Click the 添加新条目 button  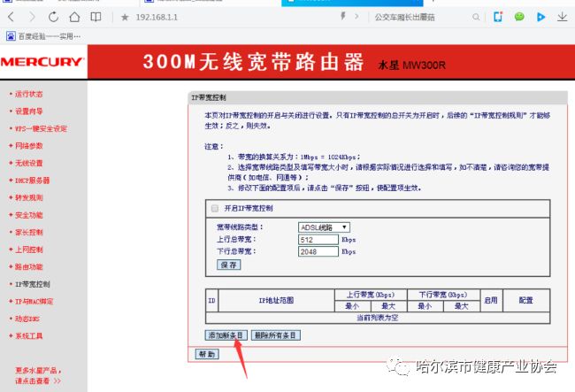tap(226, 335)
